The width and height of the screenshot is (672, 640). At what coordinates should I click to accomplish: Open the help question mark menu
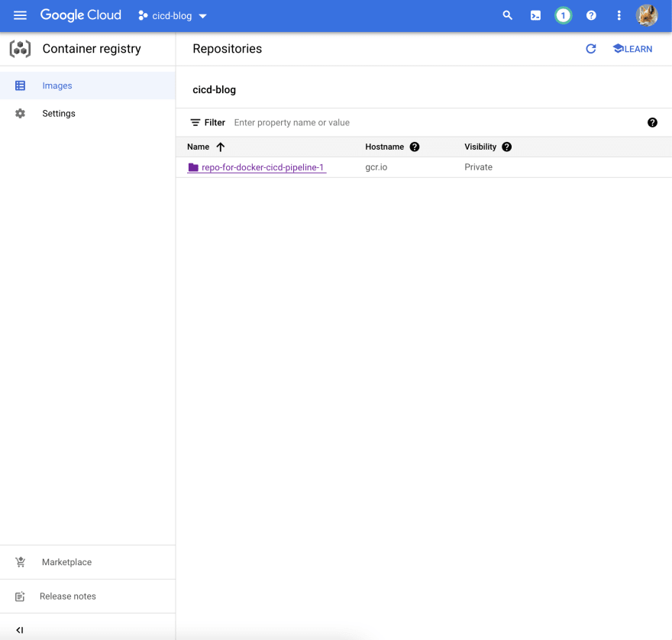(591, 16)
